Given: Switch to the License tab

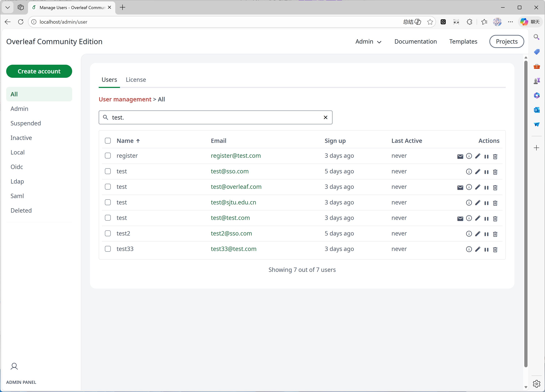Looking at the screenshot, I should (x=136, y=79).
